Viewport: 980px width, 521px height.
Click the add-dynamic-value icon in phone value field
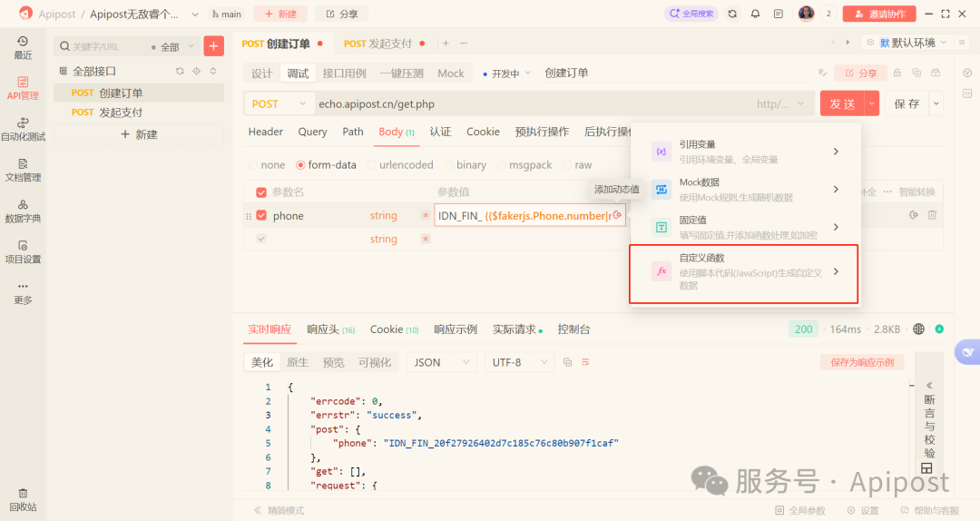pyautogui.click(x=618, y=215)
